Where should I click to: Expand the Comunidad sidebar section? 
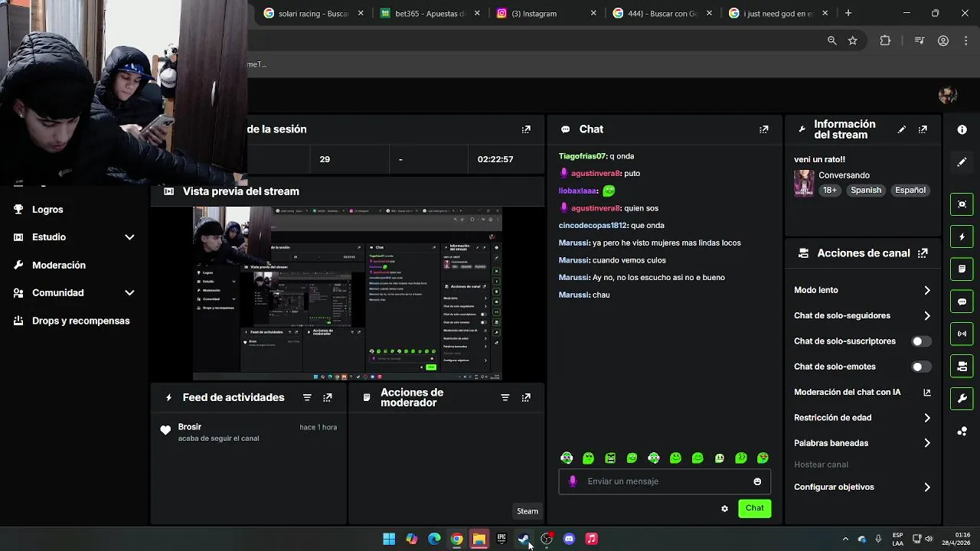[74, 293]
